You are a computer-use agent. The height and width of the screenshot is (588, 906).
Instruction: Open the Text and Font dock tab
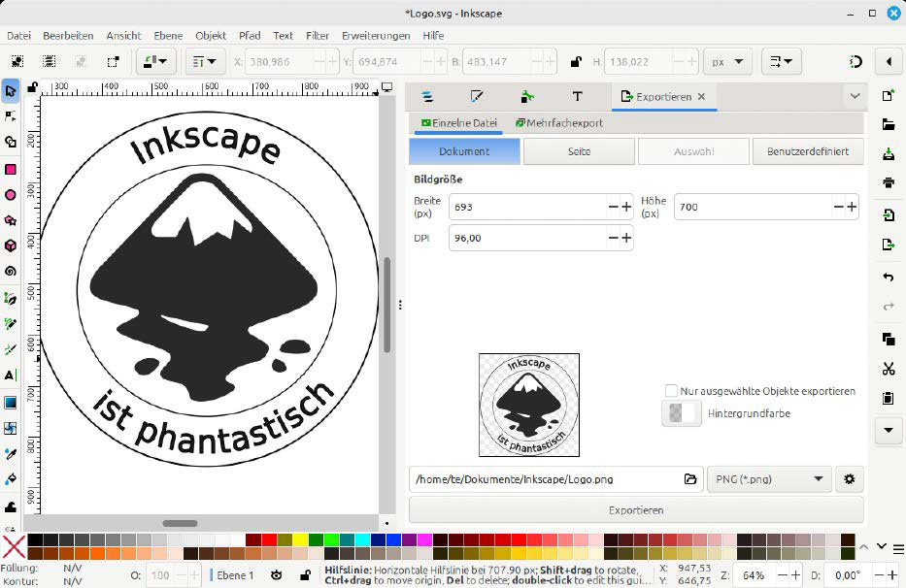point(577,96)
